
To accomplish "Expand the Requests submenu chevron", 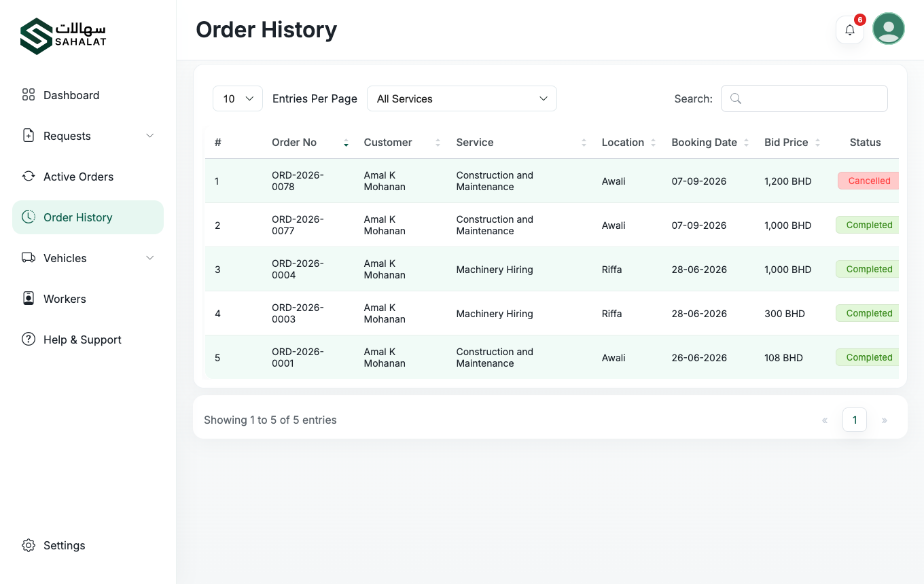I will 150,136.
